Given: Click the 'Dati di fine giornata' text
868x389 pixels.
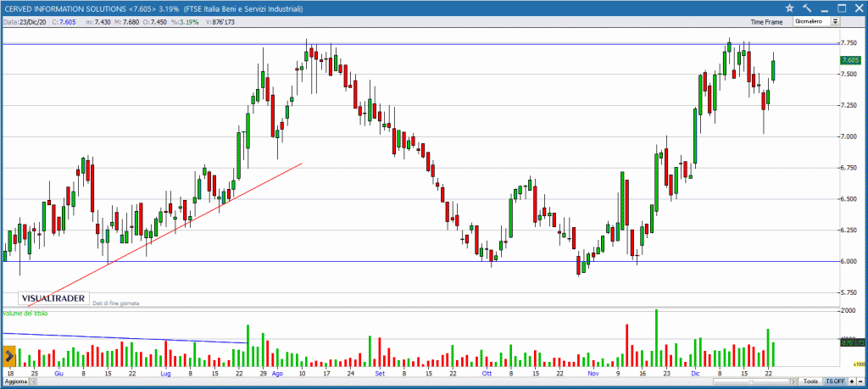Looking at the screenshot, I should [115, 303].
